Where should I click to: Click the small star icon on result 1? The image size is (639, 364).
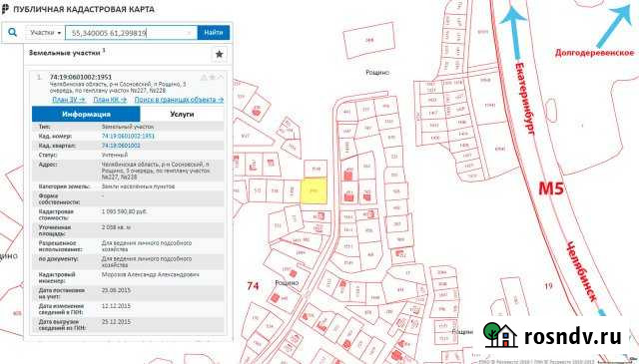pos(212,78)
